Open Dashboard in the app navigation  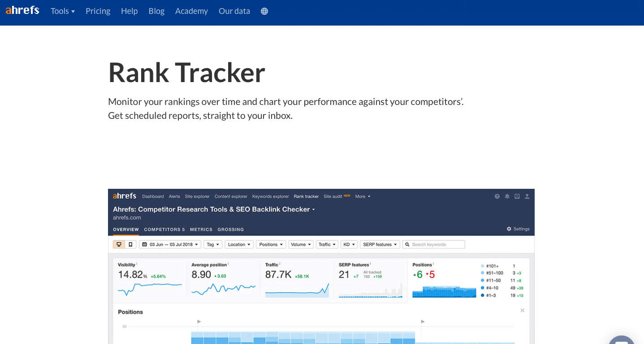click(x=153, y=196)
